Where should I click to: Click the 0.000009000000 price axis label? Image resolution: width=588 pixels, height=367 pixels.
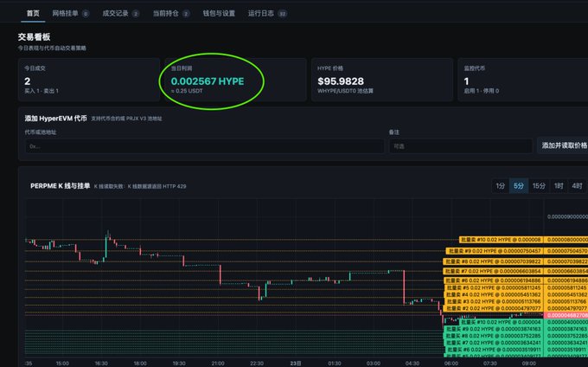click(x=567, y=216)
